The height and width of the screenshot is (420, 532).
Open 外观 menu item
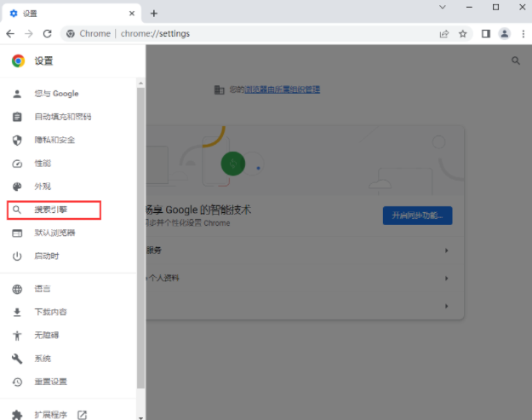coord(68,187)
